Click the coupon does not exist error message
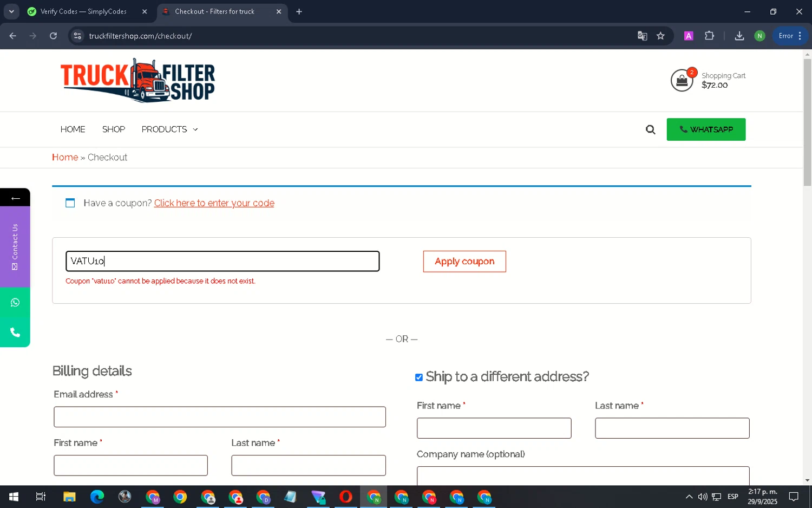Screen dimensions: 812x508 (160, 281)
